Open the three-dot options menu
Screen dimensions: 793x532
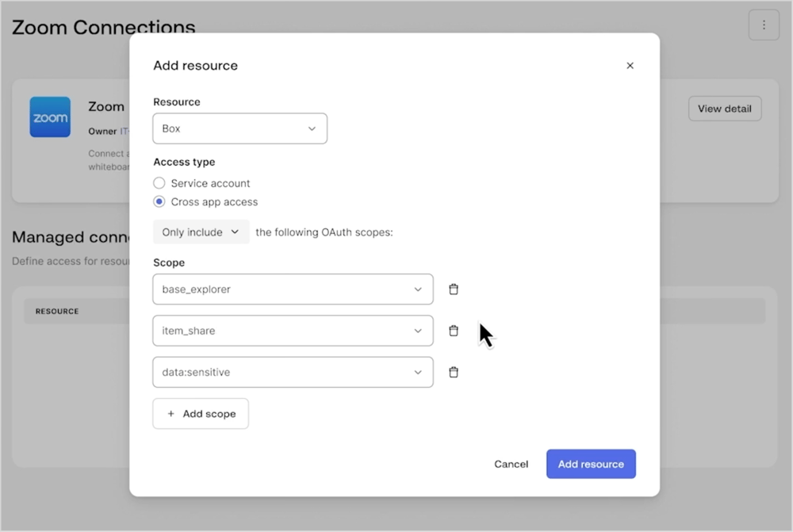[764, 25]
